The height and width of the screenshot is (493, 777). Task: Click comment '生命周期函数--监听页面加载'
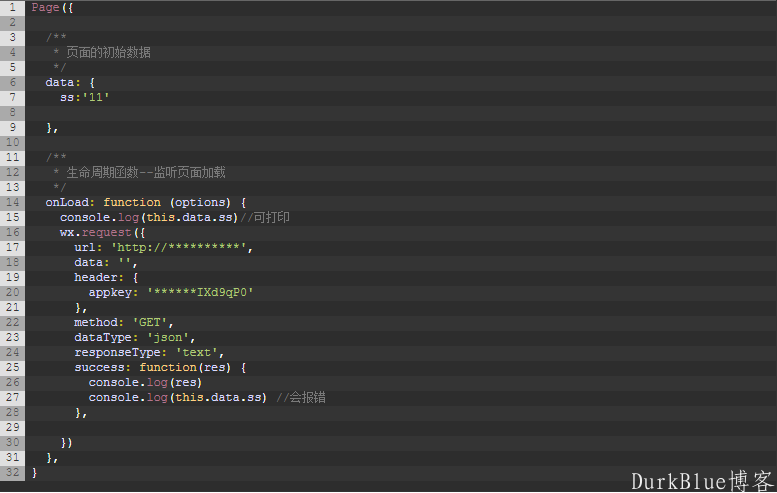[146, 172]
